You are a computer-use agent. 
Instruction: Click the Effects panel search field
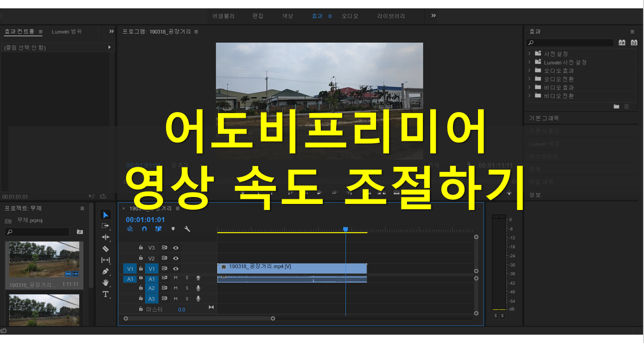[x=570, y=43]
